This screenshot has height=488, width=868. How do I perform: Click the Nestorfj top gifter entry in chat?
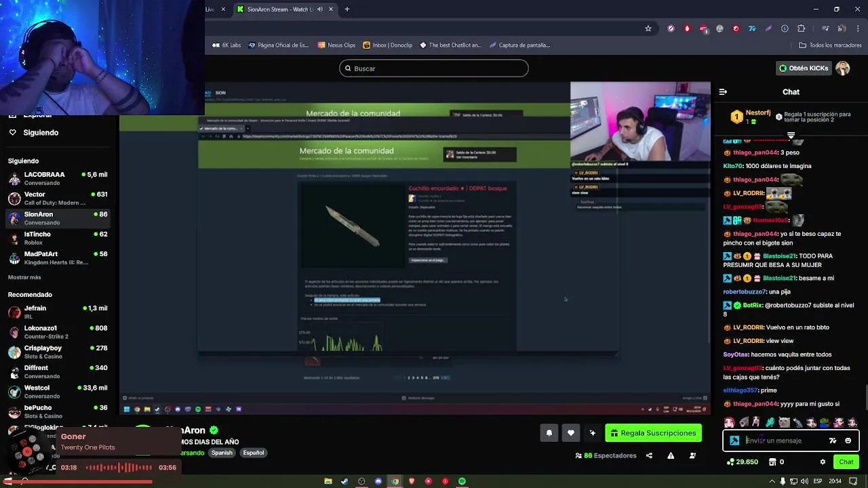751,117
